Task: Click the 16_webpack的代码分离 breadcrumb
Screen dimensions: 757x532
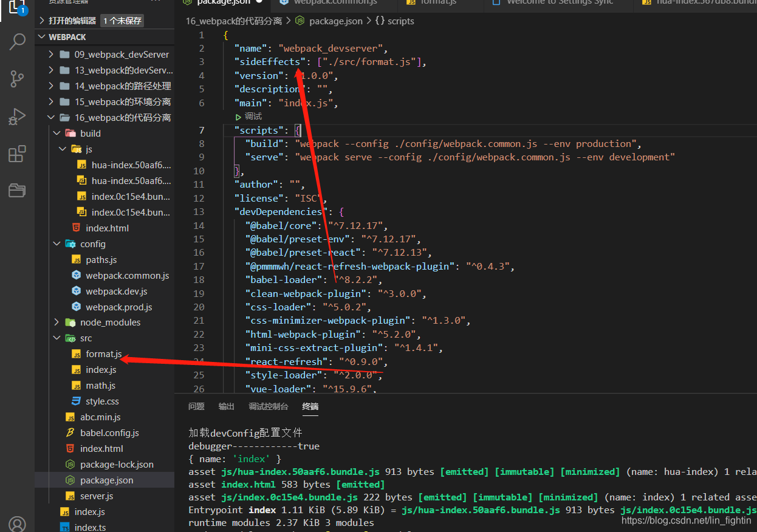Action: click(234, 21)
